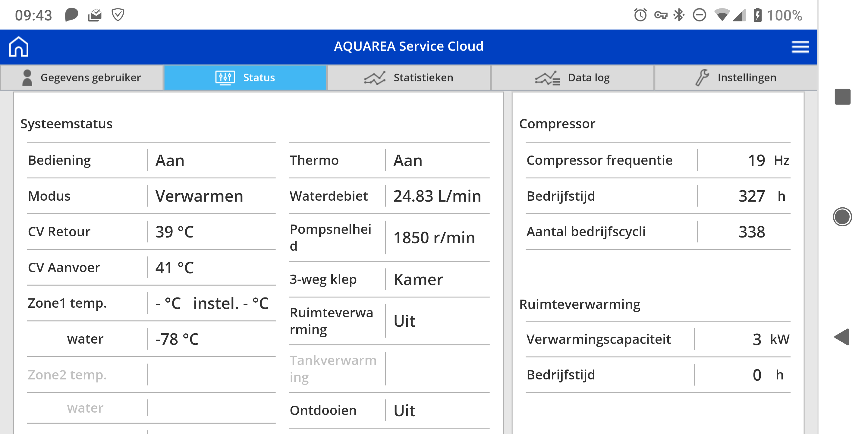The image size is (868, 434).
Task: Click the Data log graph icon
Action: [547, 78]
